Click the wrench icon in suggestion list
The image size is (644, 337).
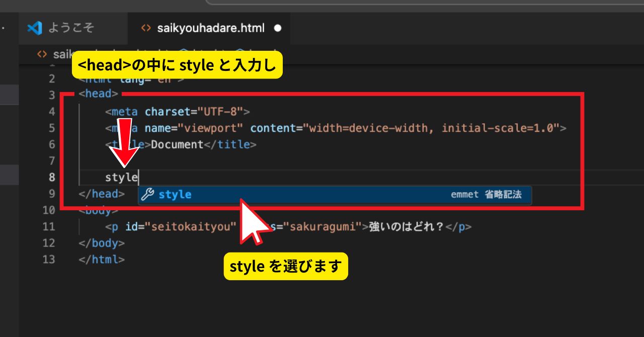point(147,195)
